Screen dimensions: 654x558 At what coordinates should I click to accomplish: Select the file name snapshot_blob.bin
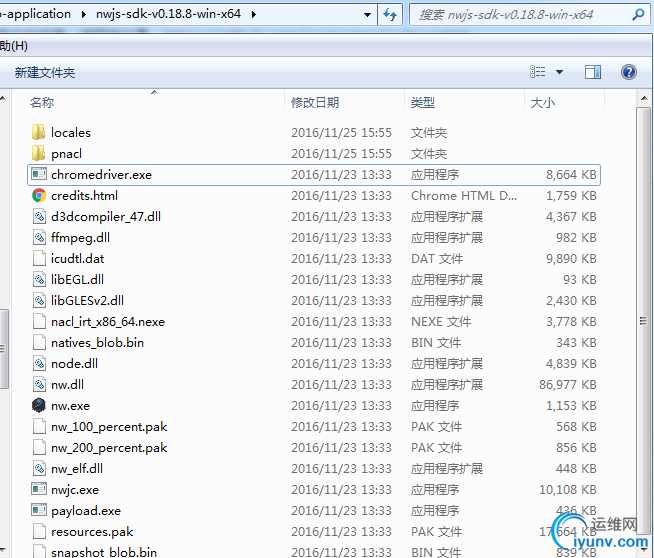tap(104, 552)
